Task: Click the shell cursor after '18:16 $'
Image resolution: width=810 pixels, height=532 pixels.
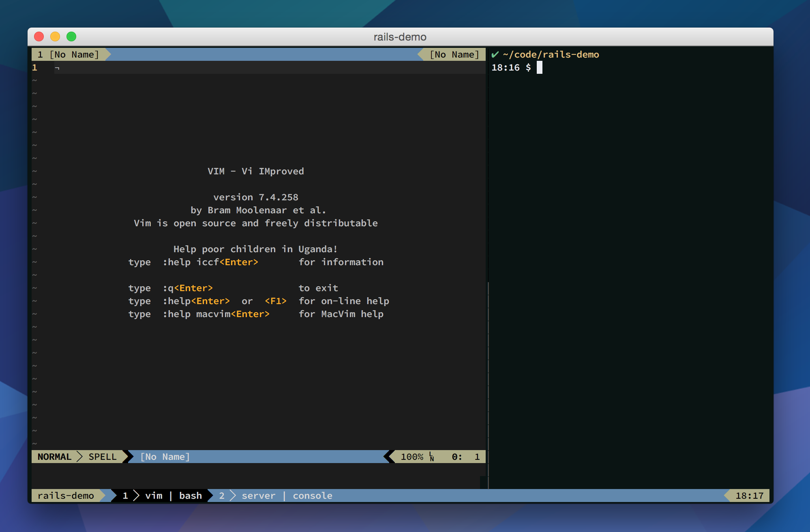Action: coord(539,67)
